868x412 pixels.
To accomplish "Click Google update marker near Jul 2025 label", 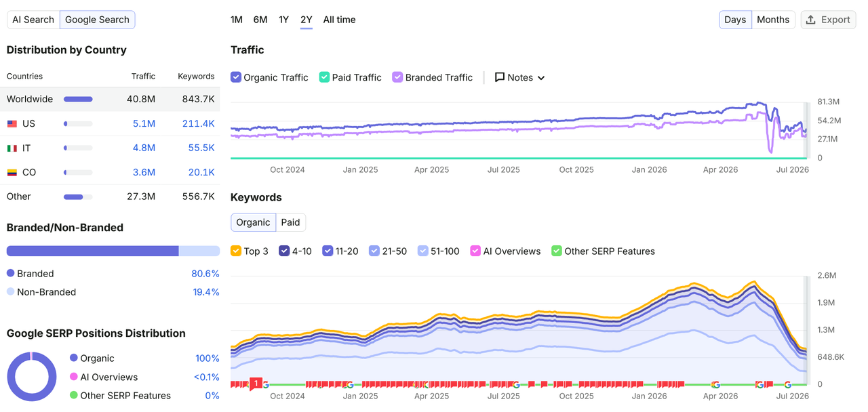I will click(x=516, y=384).
